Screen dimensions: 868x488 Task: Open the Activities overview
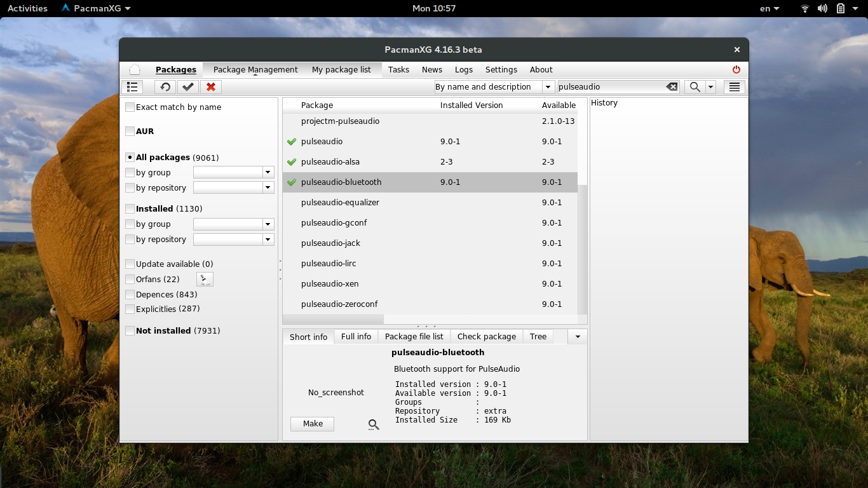pyautogui.click(x=27, y=8)
